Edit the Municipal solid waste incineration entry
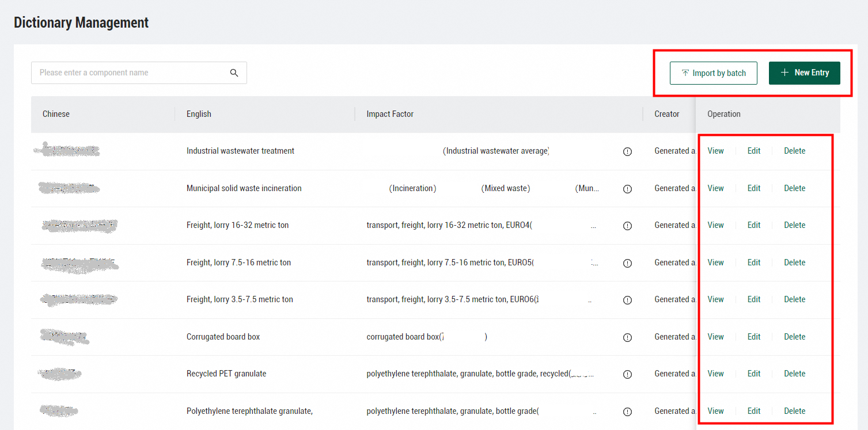 754,188
